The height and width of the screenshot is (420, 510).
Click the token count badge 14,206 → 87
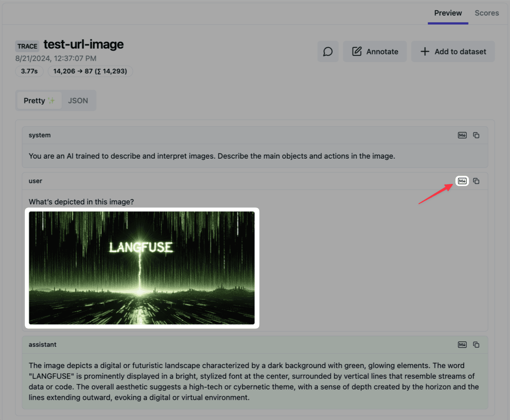coord(90,71)
